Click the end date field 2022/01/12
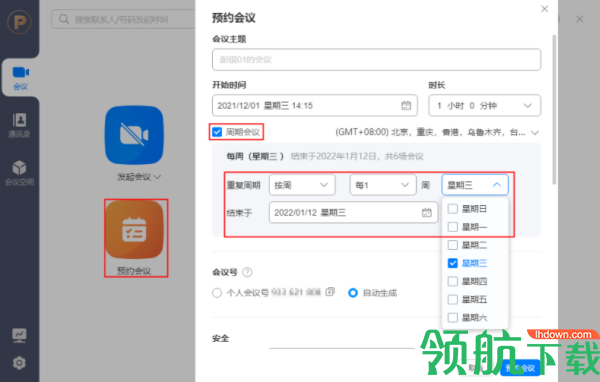Viewport: 600px width, 382px height. click(353, 212)
